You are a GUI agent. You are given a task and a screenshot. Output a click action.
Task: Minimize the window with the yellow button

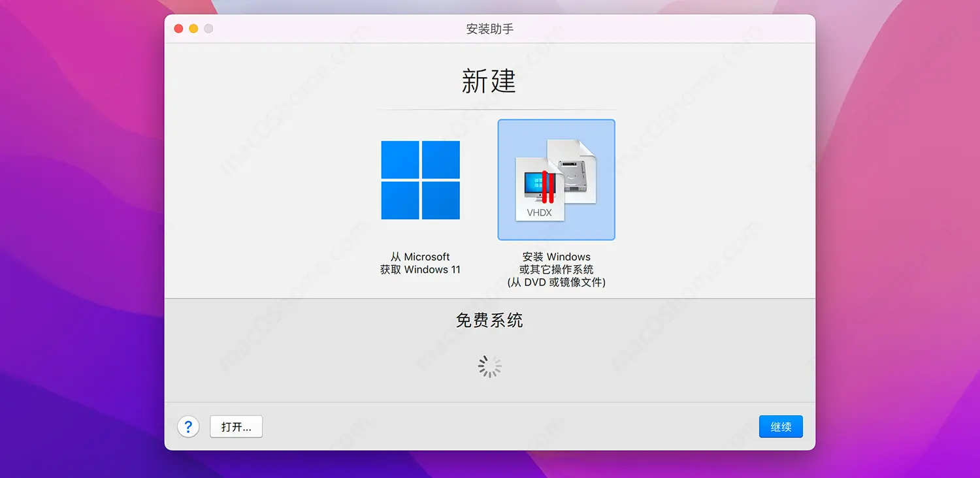(193, 29)
